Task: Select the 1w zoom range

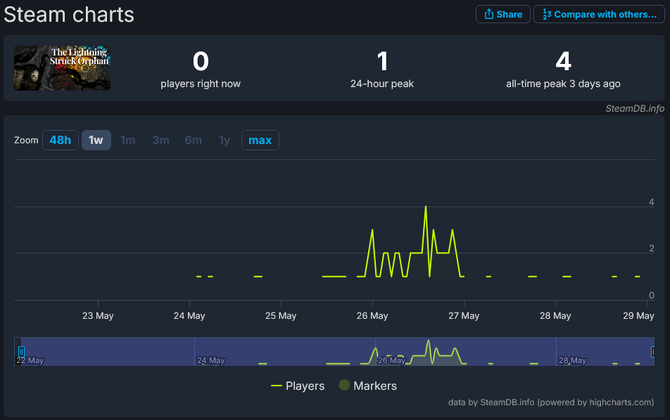Action: pos(96,140)
